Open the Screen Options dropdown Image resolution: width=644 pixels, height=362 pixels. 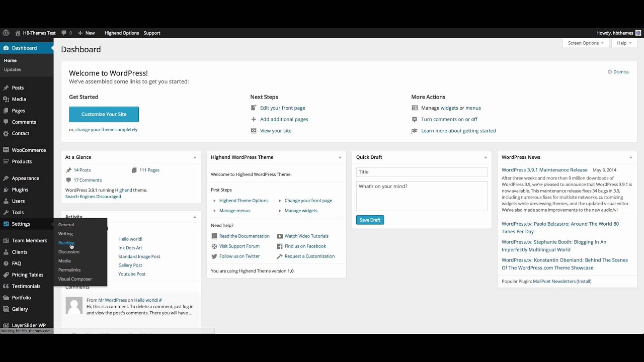(x=586, y=43)
